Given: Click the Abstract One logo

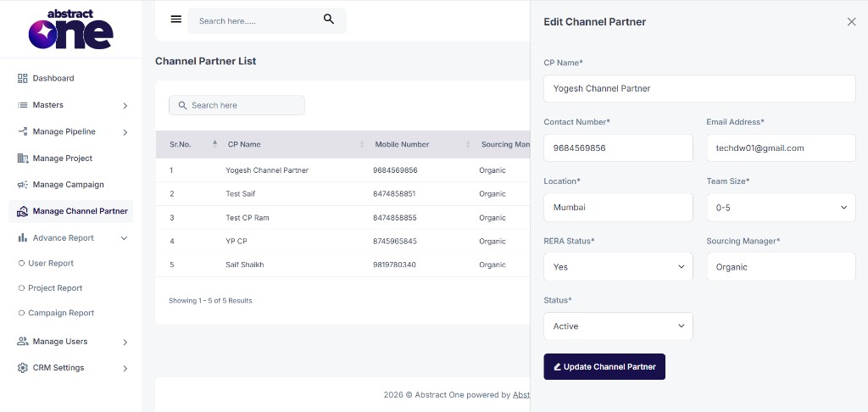Looking at the screenshot, I should click(70, 29).
